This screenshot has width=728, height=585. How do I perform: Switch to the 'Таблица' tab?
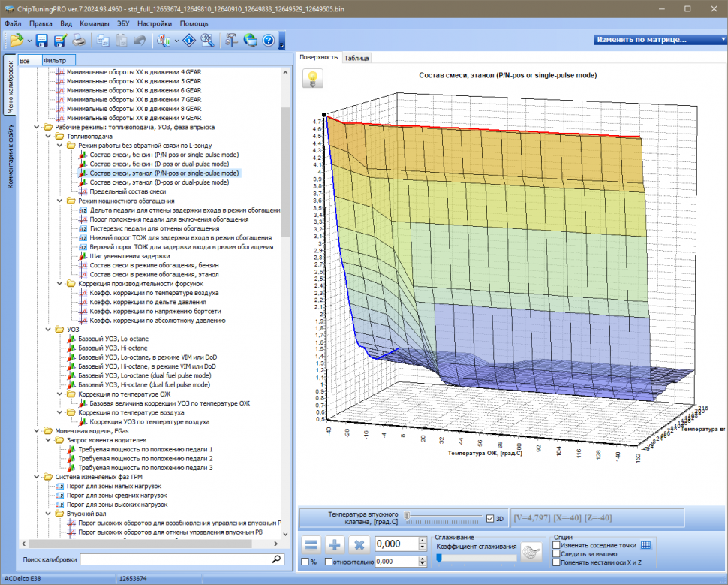point(356,58)
